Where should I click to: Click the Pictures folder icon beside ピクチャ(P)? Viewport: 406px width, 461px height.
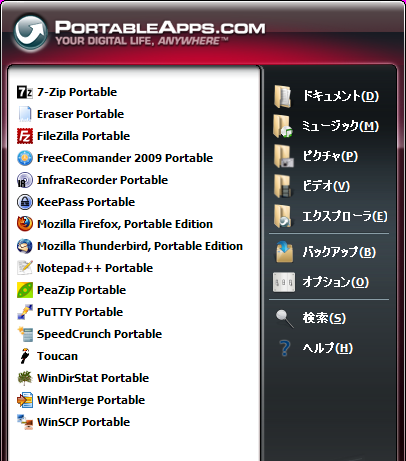(x=283, y=156)
